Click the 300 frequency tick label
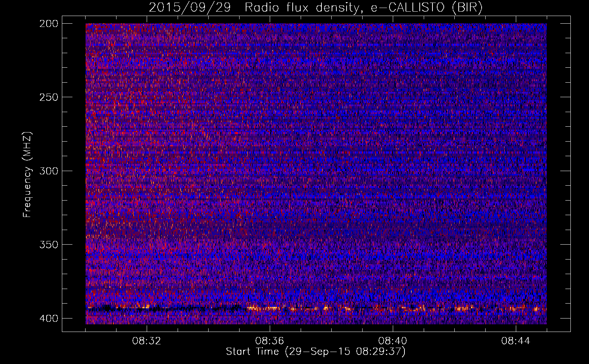Image resolution: width=589 pixels, height=364 pixels. [48, 171]
